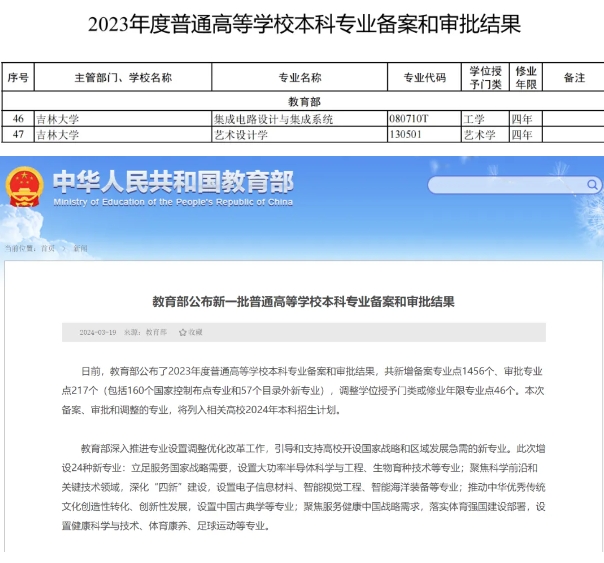604x563 pixels.
Task: Click the favorite star icon
Action: point(183,332)
